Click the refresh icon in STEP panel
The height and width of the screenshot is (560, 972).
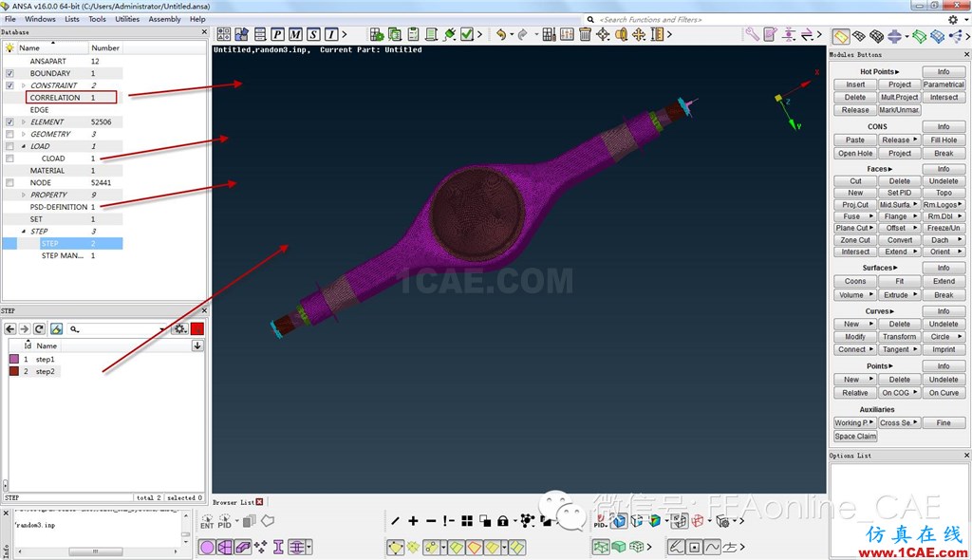pos(40,328)
